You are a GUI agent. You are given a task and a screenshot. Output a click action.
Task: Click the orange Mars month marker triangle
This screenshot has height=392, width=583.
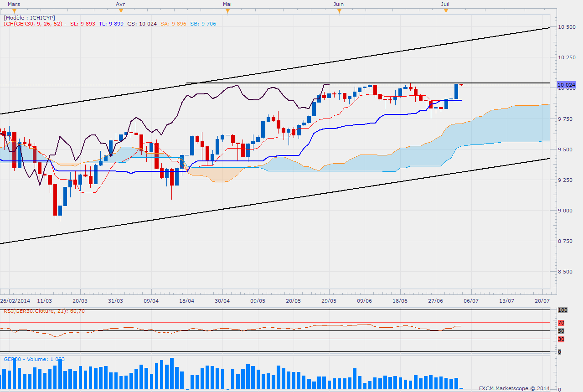[x=14, y=11]
